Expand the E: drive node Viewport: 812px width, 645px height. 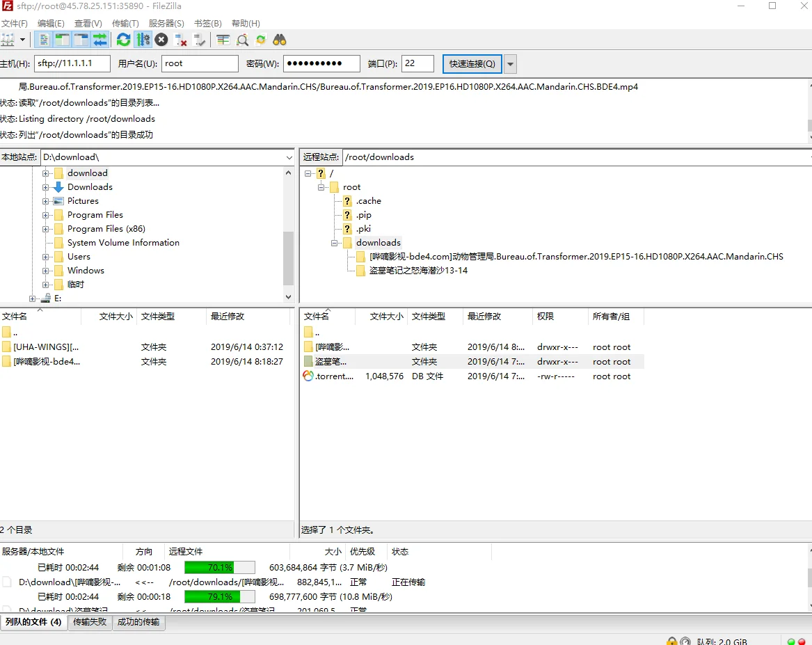tap(32, 298)
